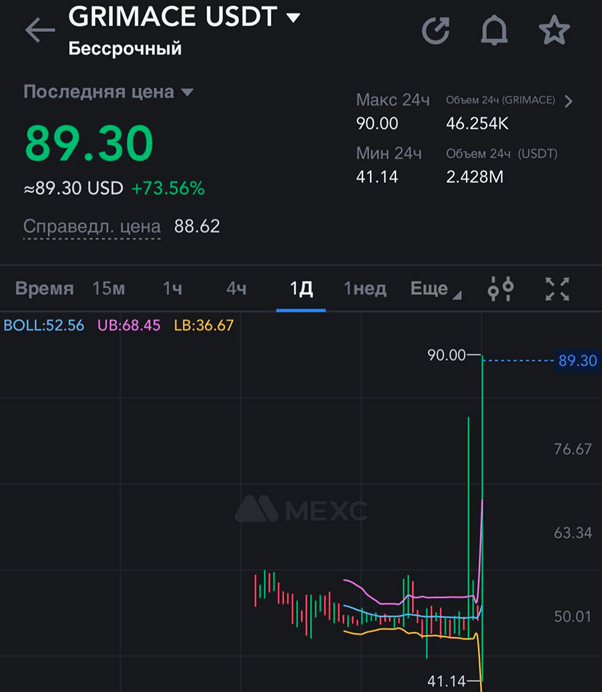Open 24h volume details chevron
The height and width of the screenshot is (692, 602).
click(x=568, y=101)
